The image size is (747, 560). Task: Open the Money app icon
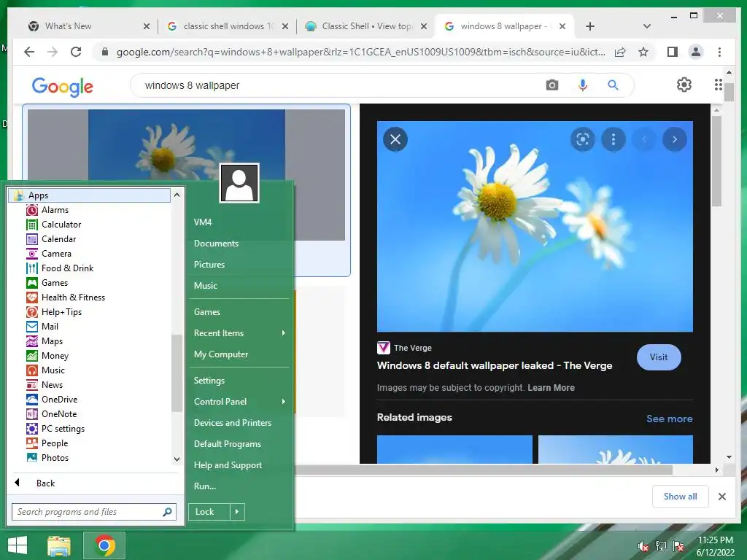click(x=32, y=356)
